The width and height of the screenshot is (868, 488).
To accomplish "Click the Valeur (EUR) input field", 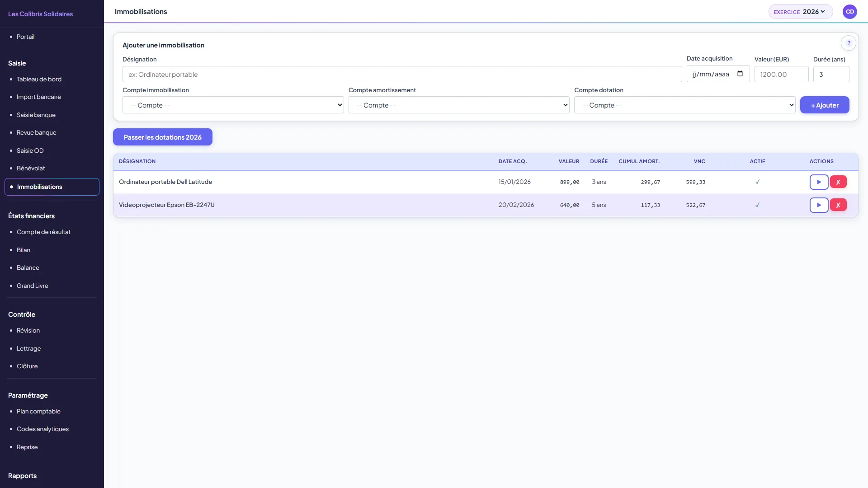I will pyautogui.click(x=781, y=75).
